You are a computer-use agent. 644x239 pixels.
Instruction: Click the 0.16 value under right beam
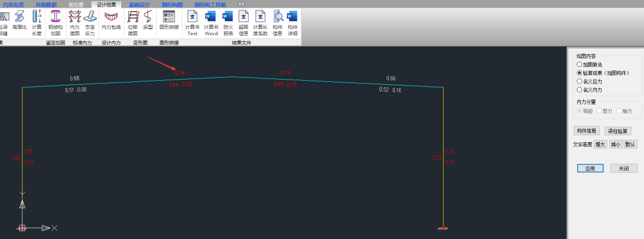(x=397, y=90)
